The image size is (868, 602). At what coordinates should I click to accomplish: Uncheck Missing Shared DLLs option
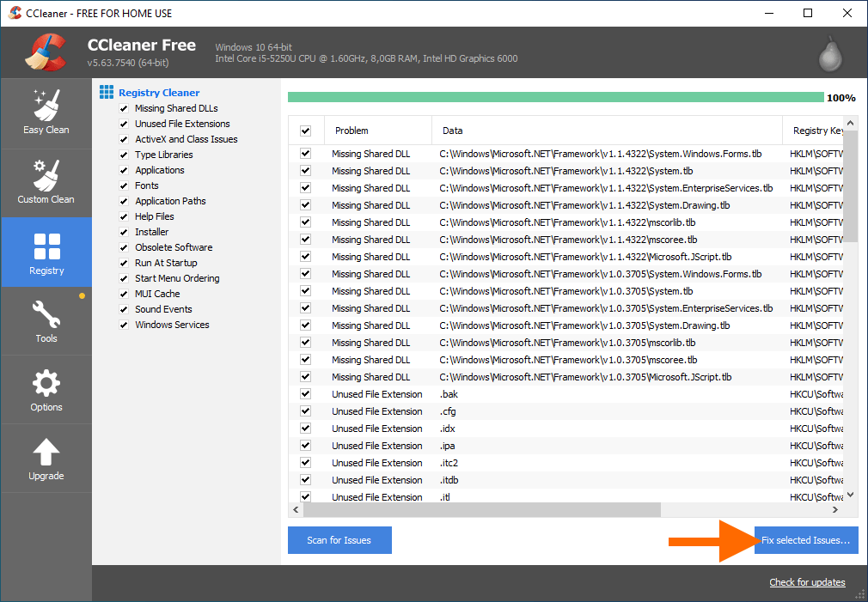pyautogui.click(x=124, y=108)
